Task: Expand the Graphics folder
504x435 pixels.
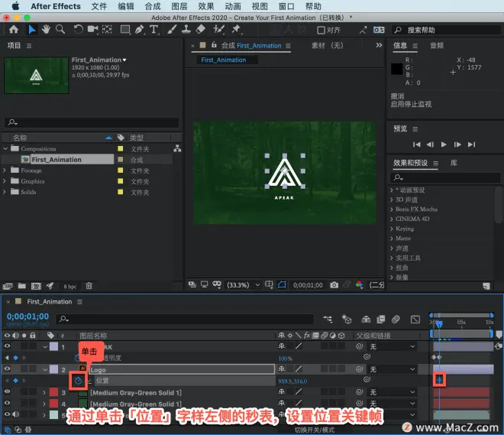Action: pos(5,181)
